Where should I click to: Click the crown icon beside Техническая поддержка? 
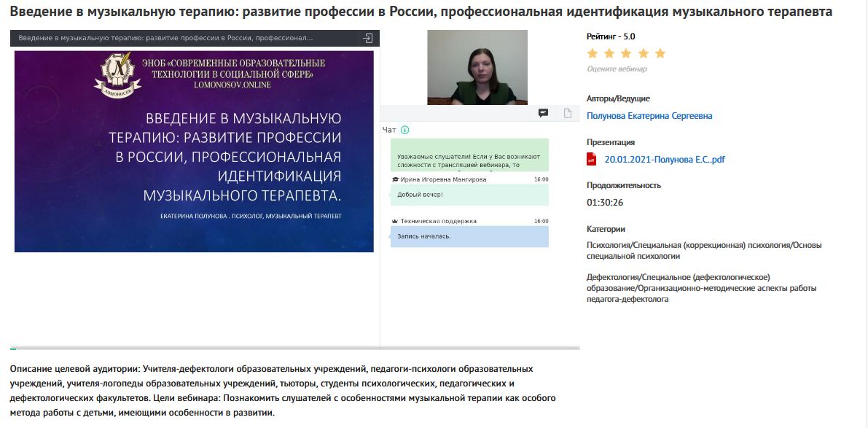click(395, 221)
